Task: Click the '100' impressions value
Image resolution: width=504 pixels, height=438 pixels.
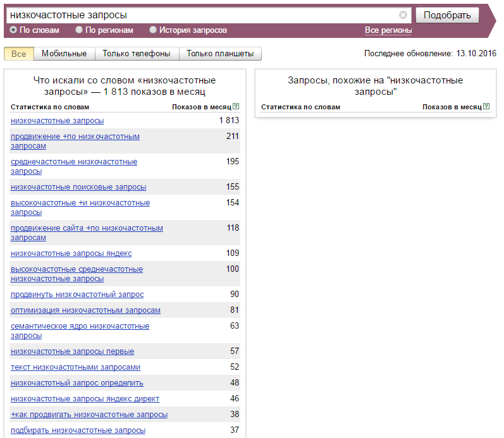Action: [x=233, y=269]
